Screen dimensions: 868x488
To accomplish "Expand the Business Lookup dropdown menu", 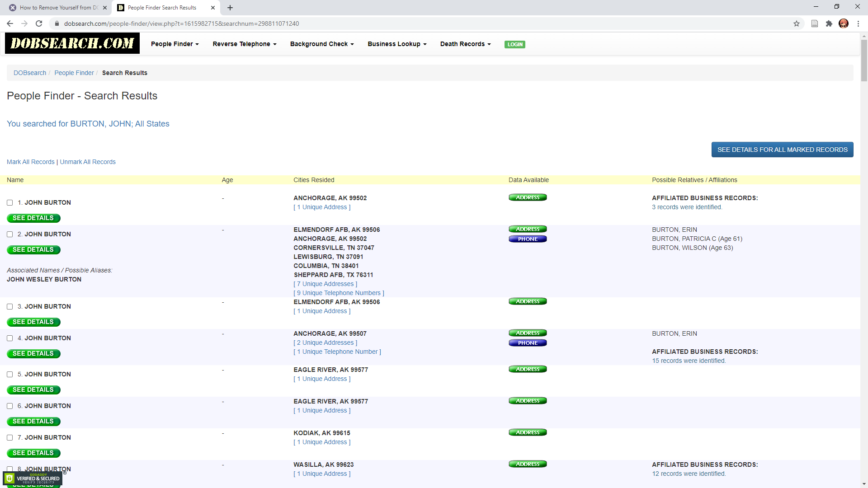I will coord(397,44).
